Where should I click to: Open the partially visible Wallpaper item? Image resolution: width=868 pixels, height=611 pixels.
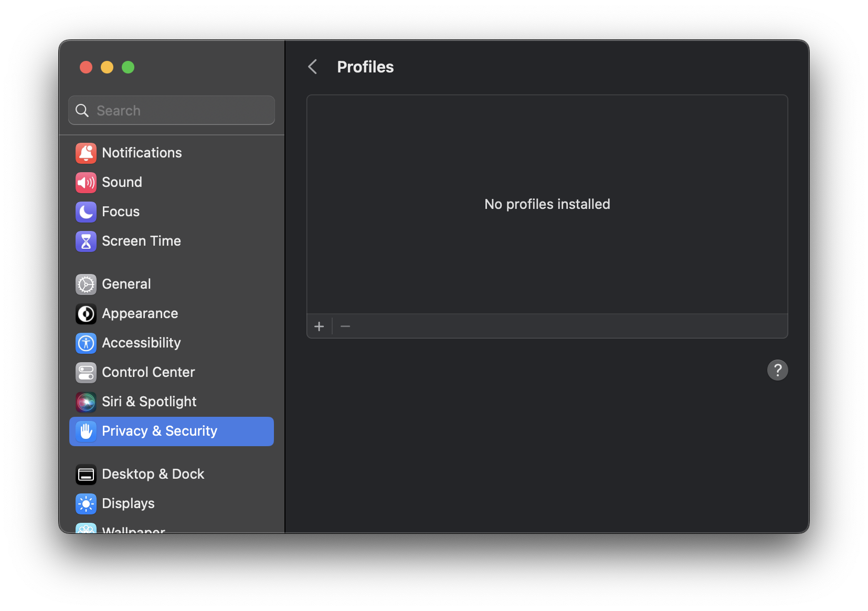(x=133, y=529)
